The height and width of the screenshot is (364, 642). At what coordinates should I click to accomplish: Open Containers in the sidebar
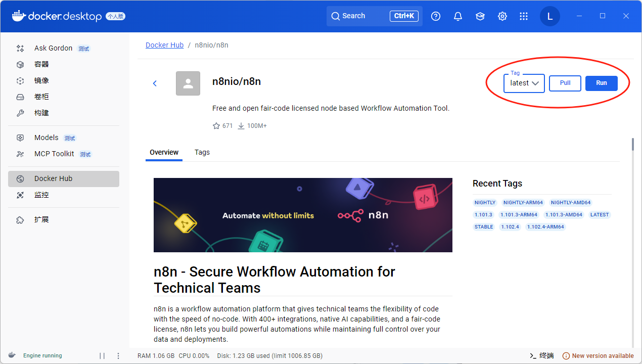click(x=41, y=64)
